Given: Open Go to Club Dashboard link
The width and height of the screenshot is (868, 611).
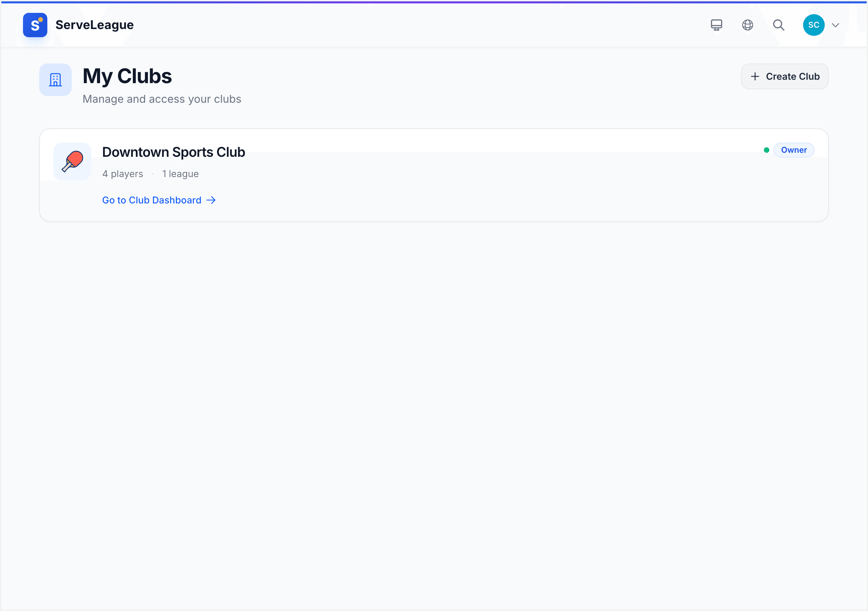Looking at the screenshot, I should (159, 200).
